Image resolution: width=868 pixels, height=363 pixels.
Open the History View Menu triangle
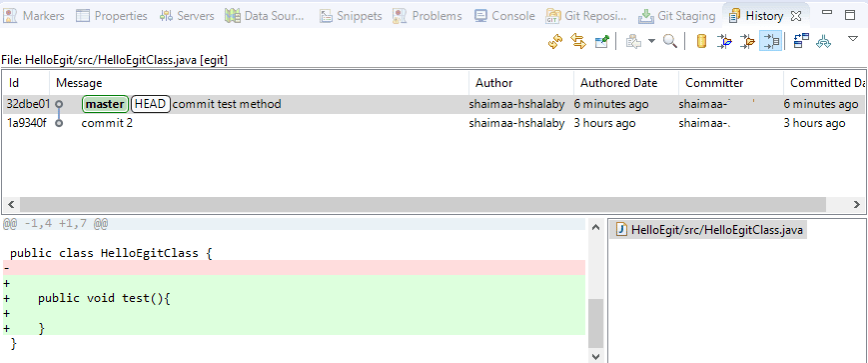tap(853, 39)
